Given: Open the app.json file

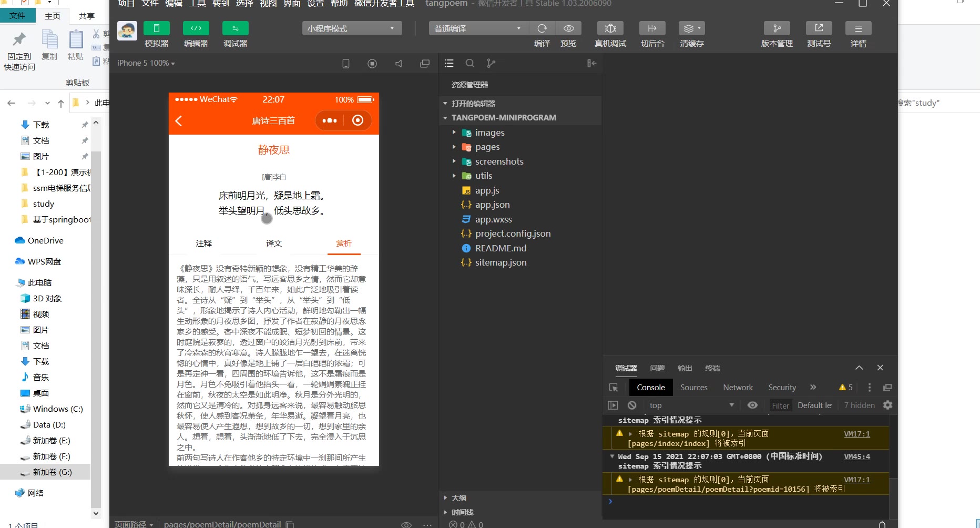Looking at the screenshot, I should click(492, 205).
